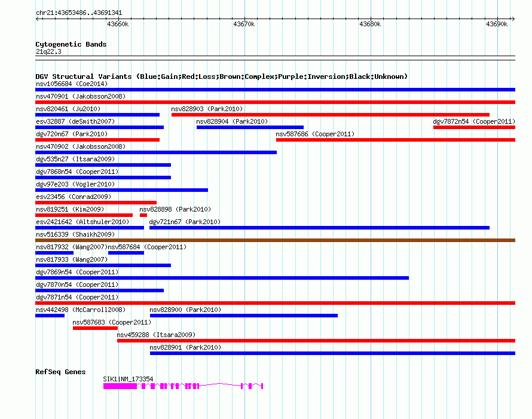Image resolution: width=532 pixels, height=419 pixels.
Task: Click the dgv720n67 (Park2010) label
Action: coord(72,134)
